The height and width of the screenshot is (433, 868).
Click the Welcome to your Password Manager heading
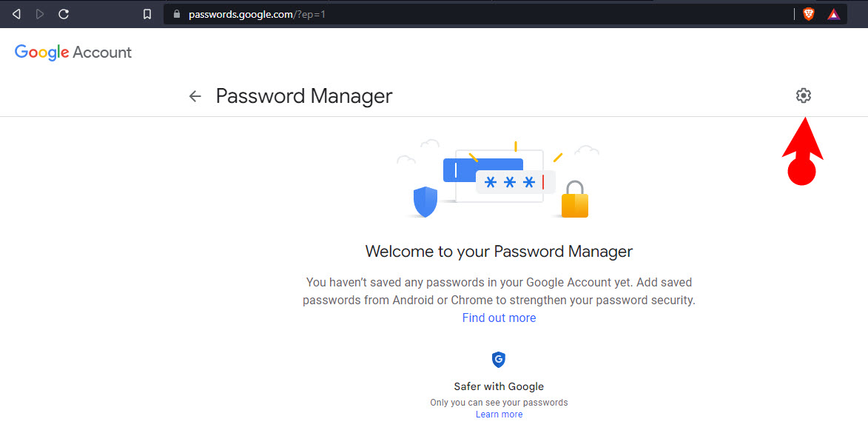[499, 252]
